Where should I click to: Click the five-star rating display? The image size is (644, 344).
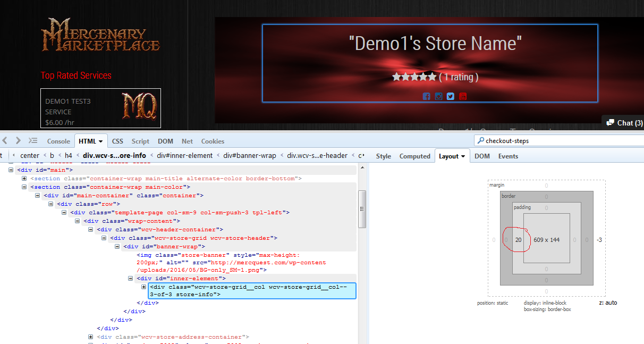pyautogui.click(x=414, y=77)
